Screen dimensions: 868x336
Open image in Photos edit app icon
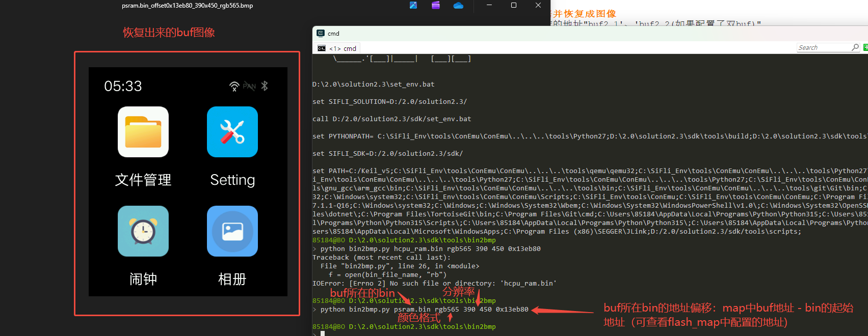pyautogui.click(x=413, y=6)
